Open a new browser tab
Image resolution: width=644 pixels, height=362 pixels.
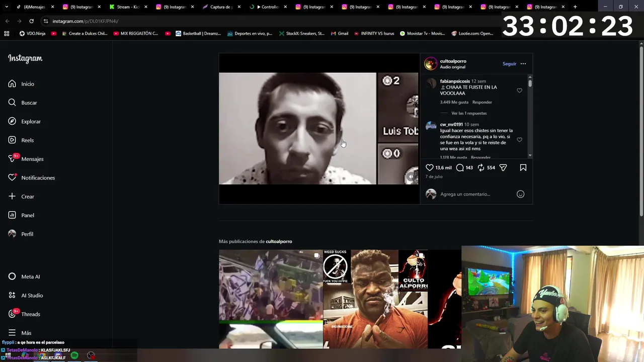click(575, 7)
